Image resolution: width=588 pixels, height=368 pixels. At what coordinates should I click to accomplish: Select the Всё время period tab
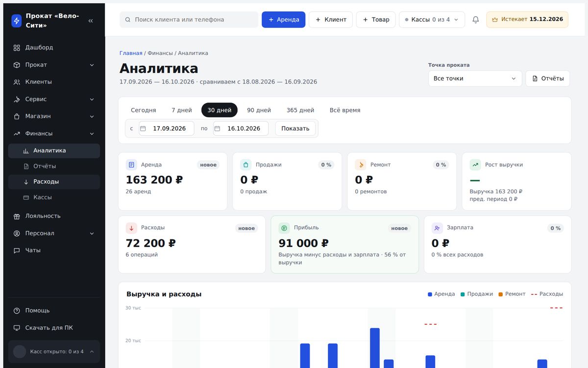tap(345, 110)
